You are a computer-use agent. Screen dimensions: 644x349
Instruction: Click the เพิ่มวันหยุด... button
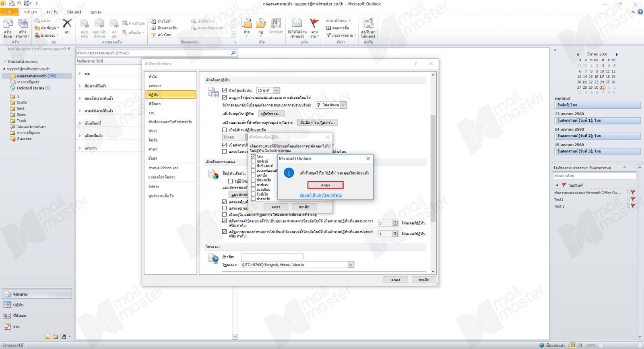coord(271,114)
